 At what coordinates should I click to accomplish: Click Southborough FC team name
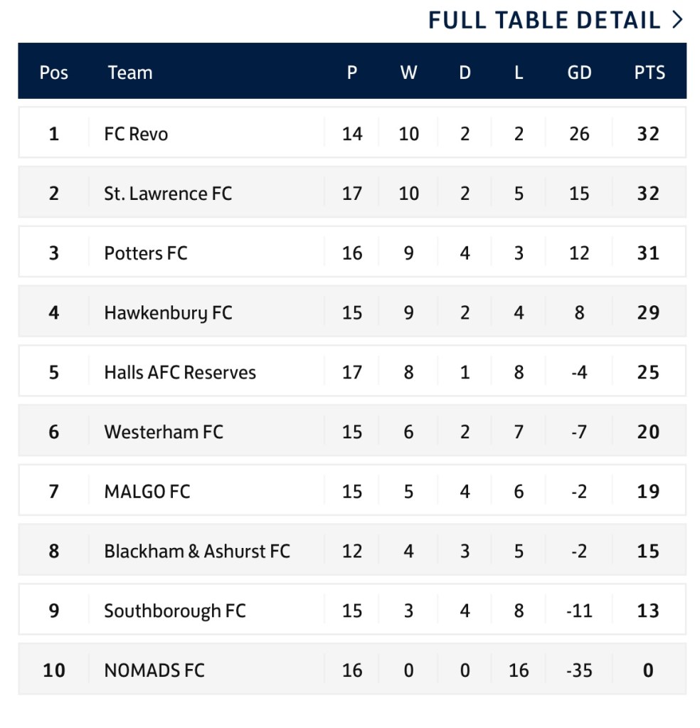click(x=175, y=611)
